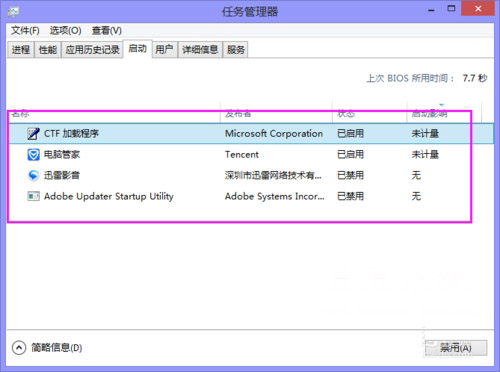Click the CTF 加载程序 pen icon
The width and height of the screenshot is (500, 372).
click(33, 134)
